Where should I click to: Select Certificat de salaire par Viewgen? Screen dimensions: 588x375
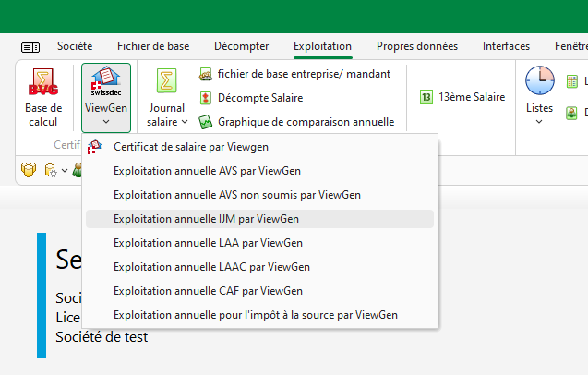[x=191, y=147]
